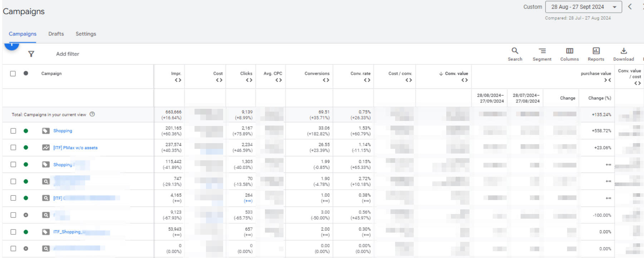Click the filter funnel icon
Screen dimensions: 644x258
[31, 54]
